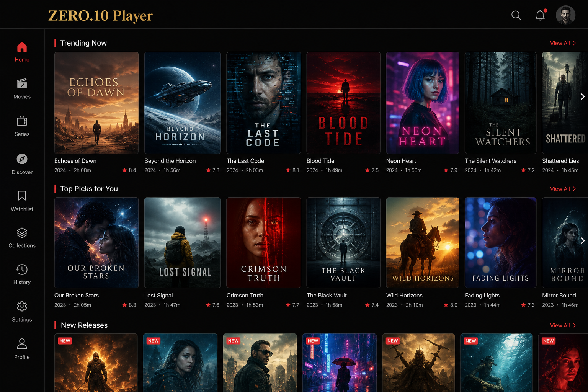Select the Profile sidebar item
Image resolution: width=588 pixels, height=392 pixels.
coord(22,349)
